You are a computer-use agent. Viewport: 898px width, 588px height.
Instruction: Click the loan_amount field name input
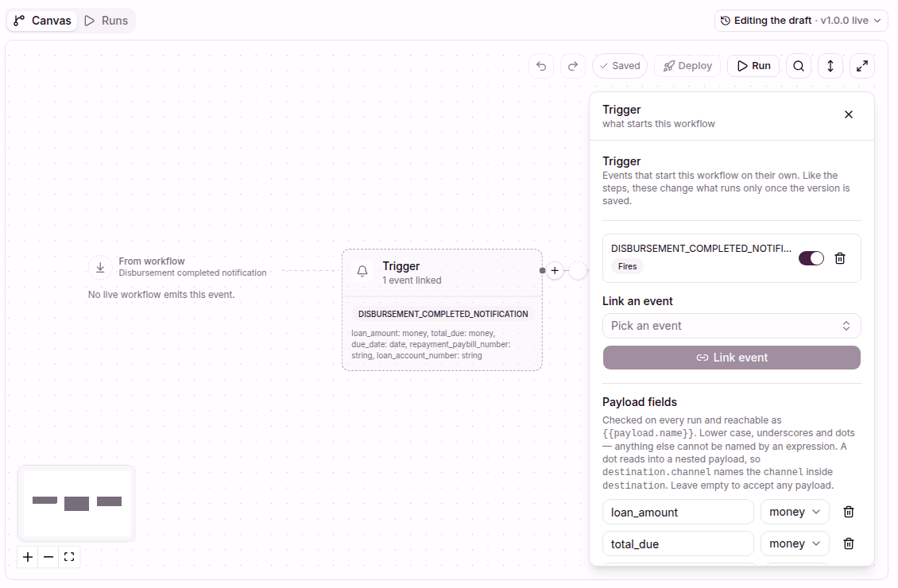coord(678,512)
